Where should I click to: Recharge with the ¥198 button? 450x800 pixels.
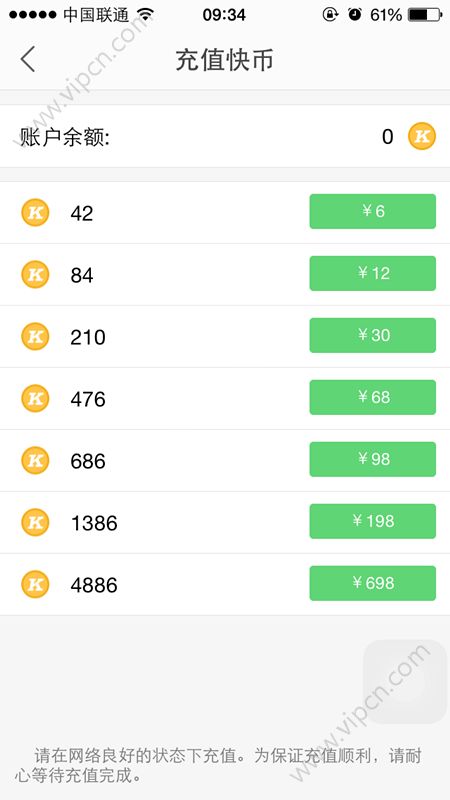[x=372, y=521]
